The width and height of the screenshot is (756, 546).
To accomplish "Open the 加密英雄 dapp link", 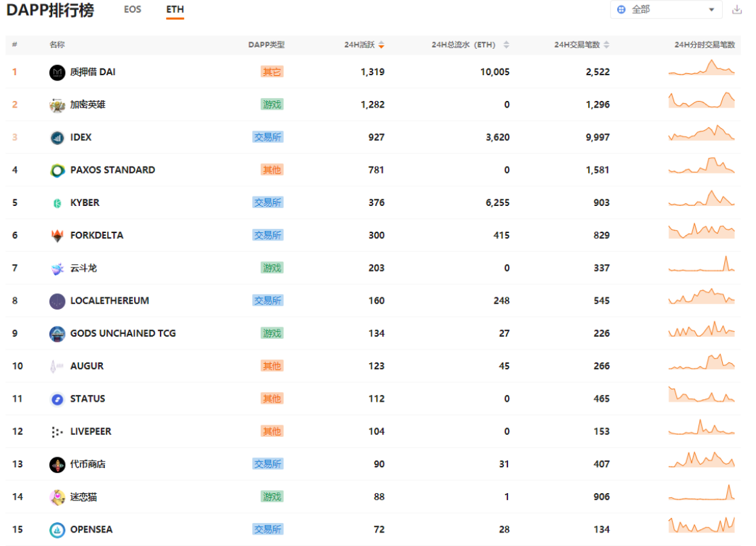I will [88, 105].
